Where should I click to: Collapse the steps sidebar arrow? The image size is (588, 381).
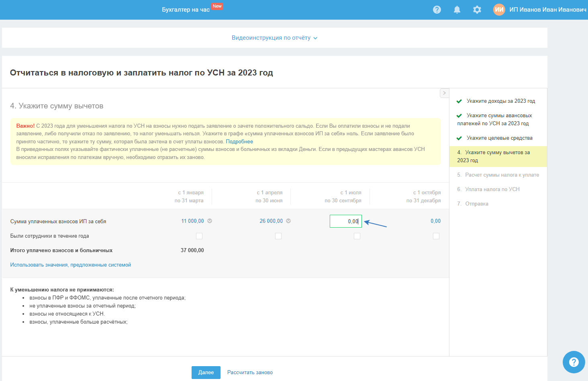444,93
